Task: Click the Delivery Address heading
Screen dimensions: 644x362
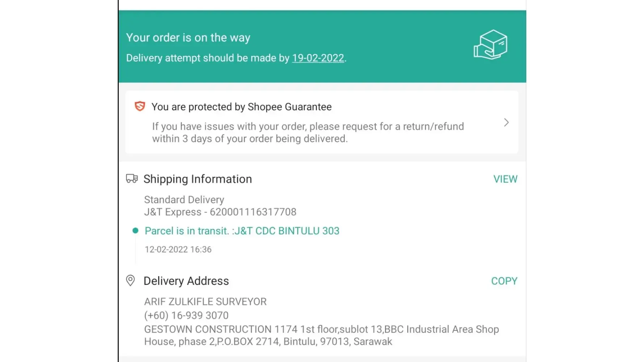Action: (x=186, y=281)
